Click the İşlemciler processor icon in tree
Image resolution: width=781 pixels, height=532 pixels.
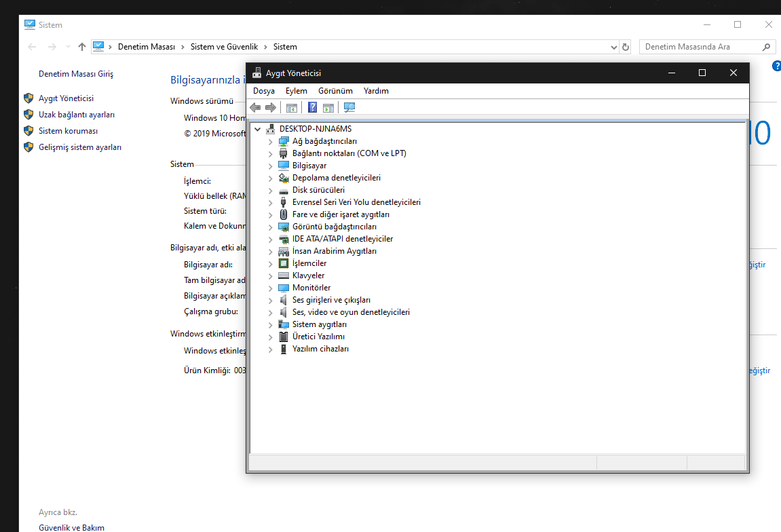pos(284,263)
